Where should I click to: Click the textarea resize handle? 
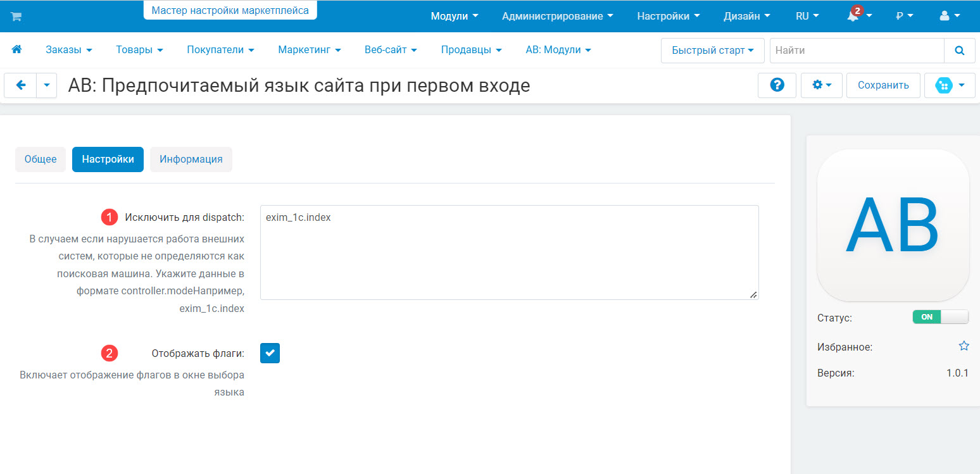click(x=753, y=294)
